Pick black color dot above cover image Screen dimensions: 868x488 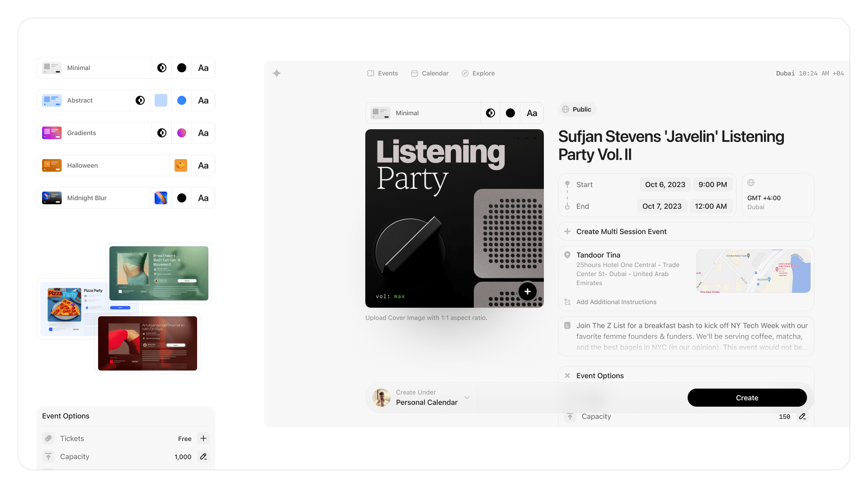click(510, 113)
